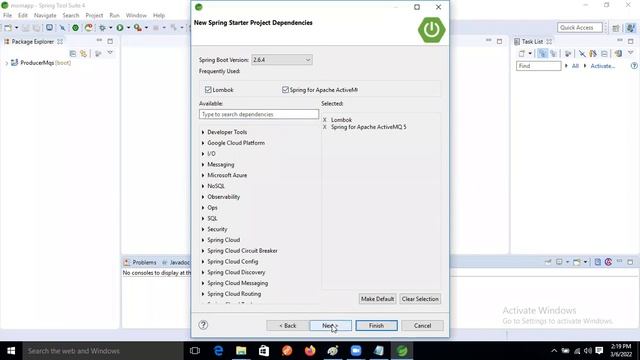640x360 pixels.
Task: Click the Cancel button
Action: [422, 326]
